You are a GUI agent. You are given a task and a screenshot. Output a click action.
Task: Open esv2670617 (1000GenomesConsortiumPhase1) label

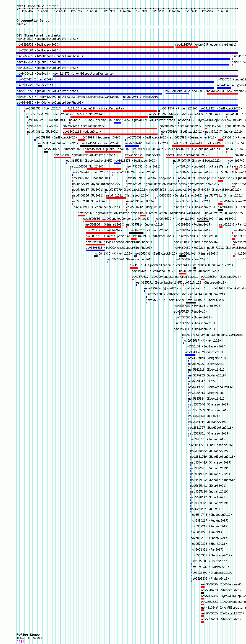click(165, 277)
